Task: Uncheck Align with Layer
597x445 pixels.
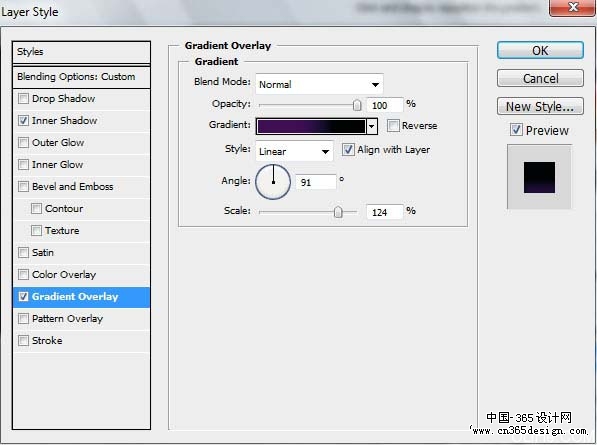Action: (348, 150)
